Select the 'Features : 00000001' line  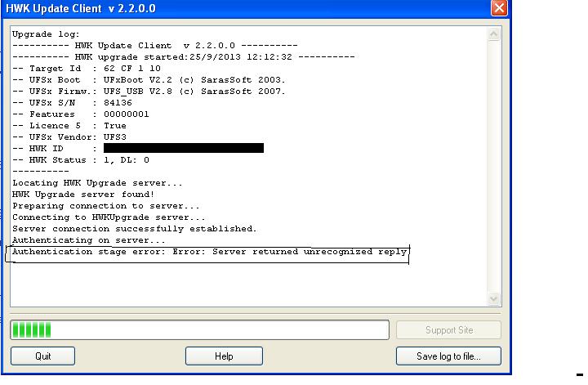[81, 114]
